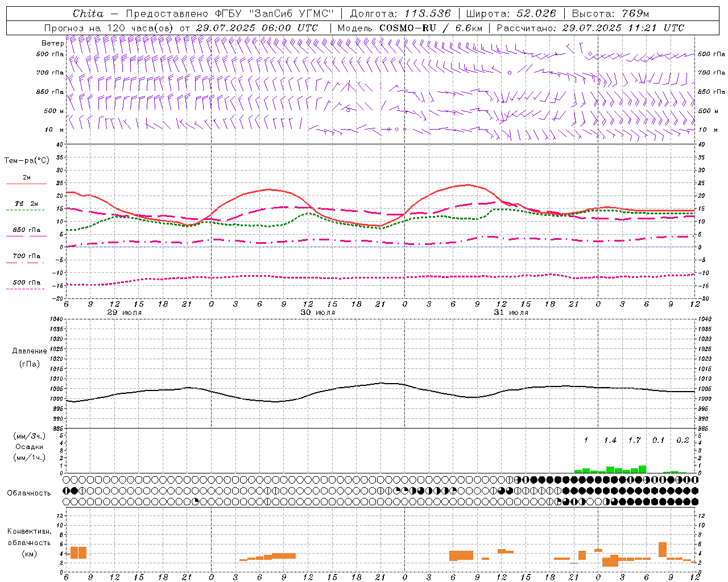Viewport: 728px width, 582px height.
Task: Click the "Td 2м" dew point legend entry
Action: [x=27, y=203]
